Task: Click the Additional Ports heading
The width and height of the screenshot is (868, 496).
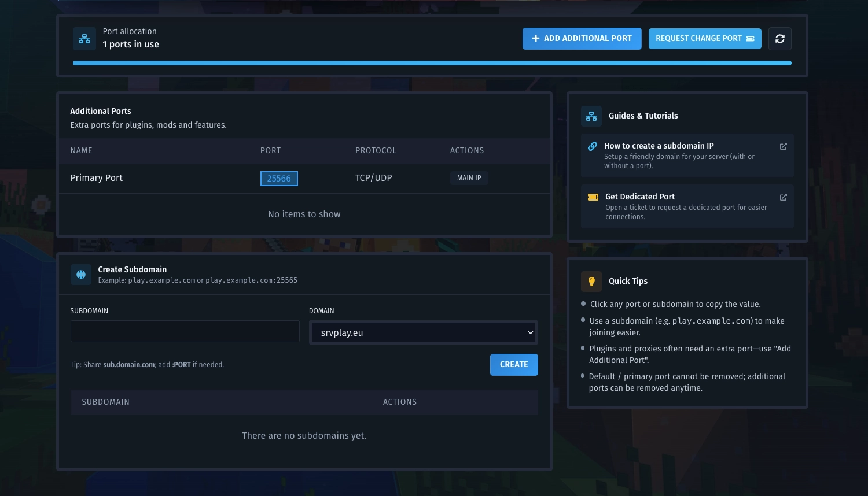Action: point(101,111)
